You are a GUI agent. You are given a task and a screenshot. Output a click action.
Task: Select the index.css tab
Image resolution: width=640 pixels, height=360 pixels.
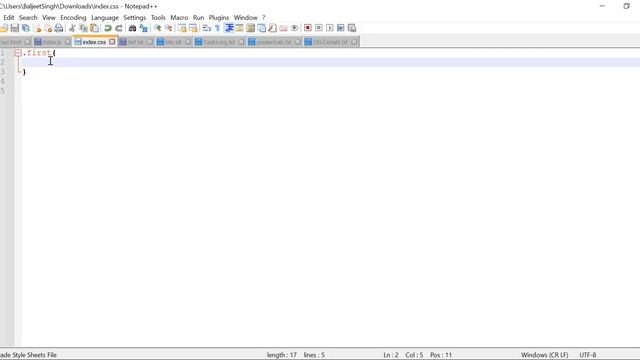[94, 42]
